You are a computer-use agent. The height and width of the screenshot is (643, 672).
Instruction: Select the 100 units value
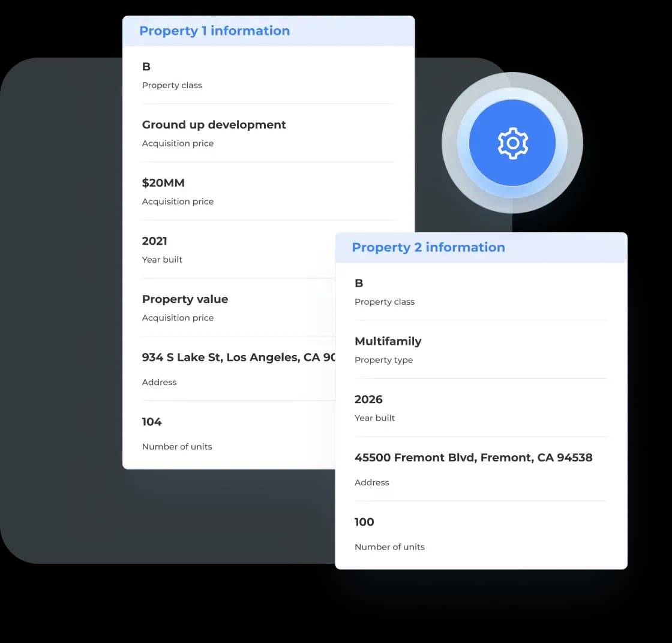pyautogui.click(x=364, y=522)
